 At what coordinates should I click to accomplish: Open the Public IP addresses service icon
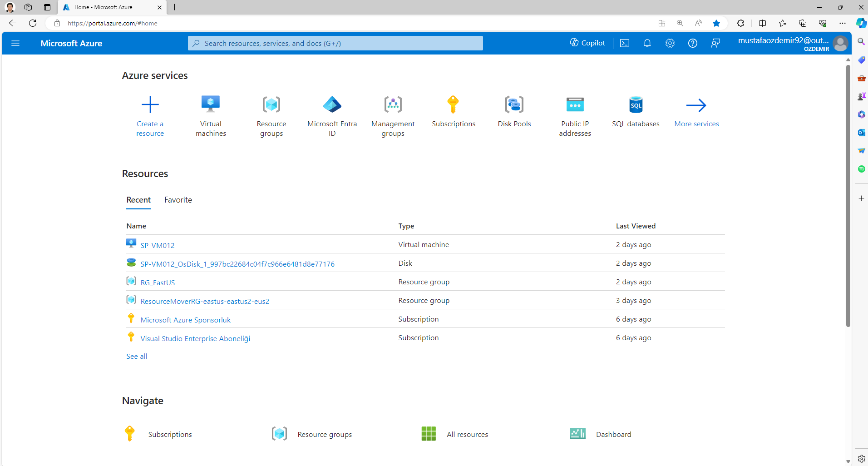(x=575, y=104)
